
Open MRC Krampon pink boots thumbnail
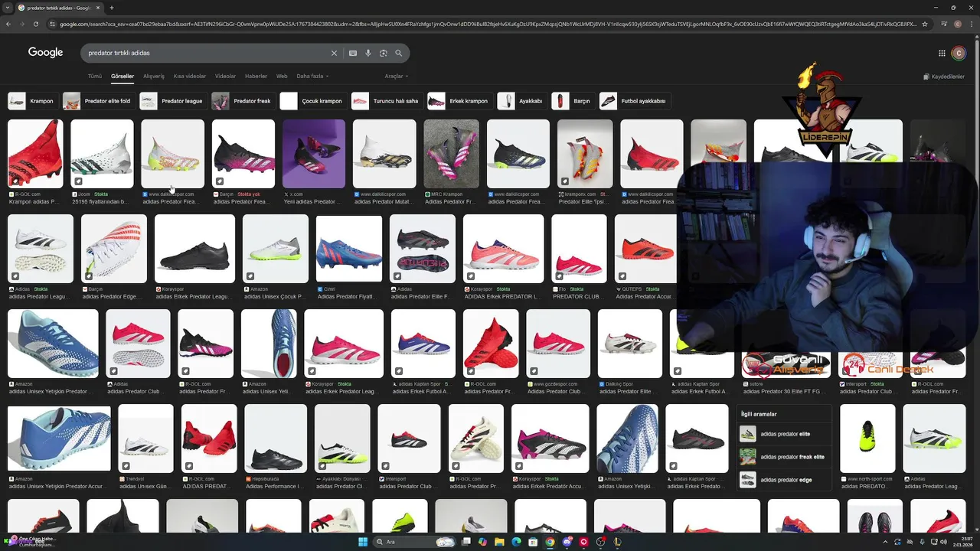(451, 154)
